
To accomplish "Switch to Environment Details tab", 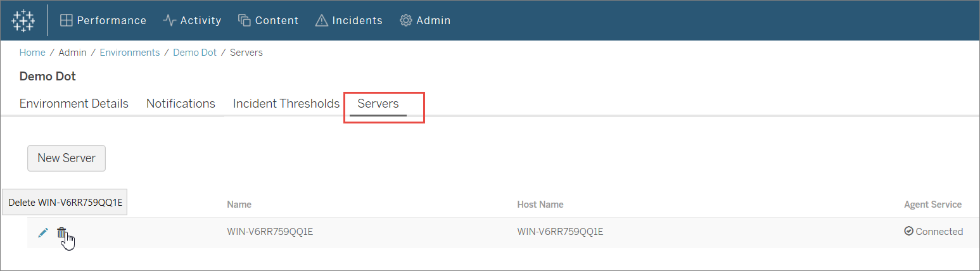I will (x=74, y=103).
